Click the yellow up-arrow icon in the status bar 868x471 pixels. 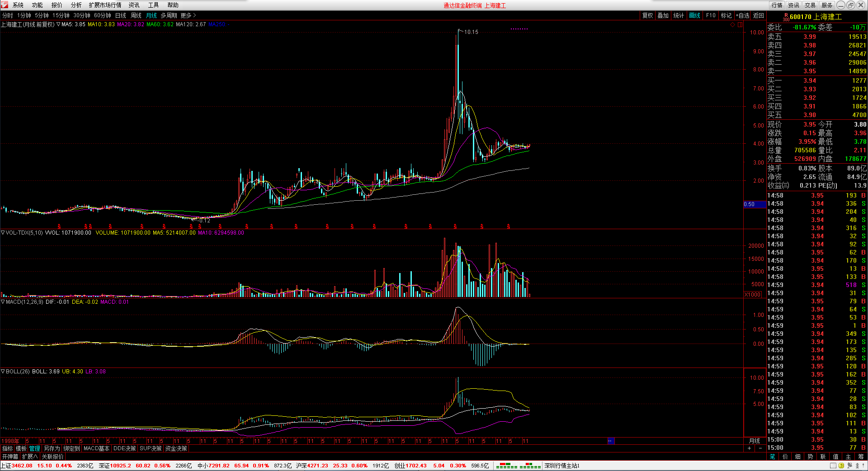coord(841,466)
